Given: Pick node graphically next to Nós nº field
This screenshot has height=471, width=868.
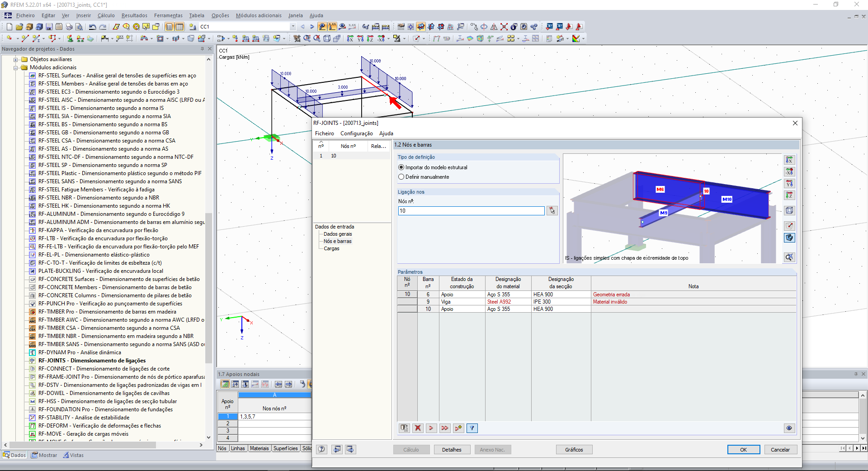Looking at the screenshot, I should 552,211.
